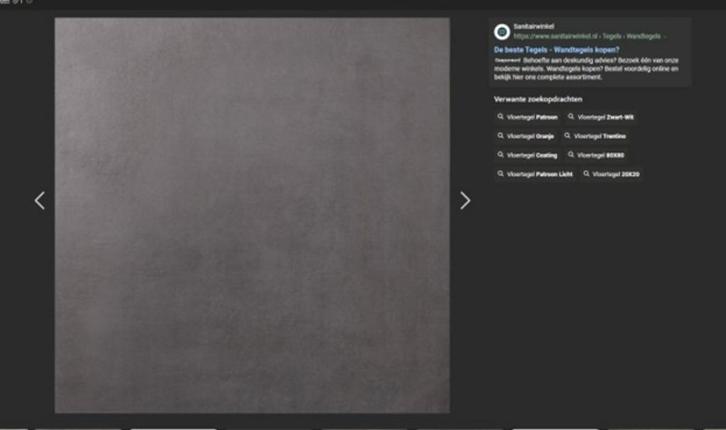Click the 'Verwante zoekopdrachten' heading
Screen dimensions: 726x430
click(538, 99)
